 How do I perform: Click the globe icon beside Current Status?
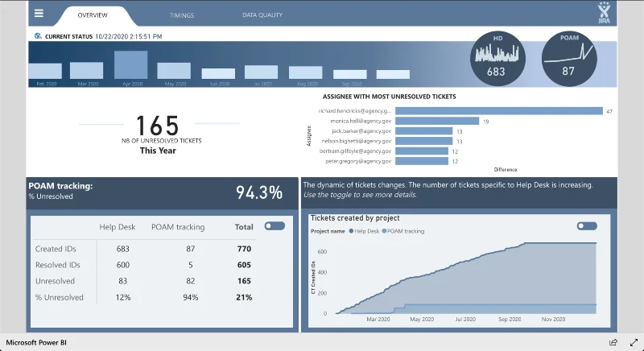click(x=38, y=36)
